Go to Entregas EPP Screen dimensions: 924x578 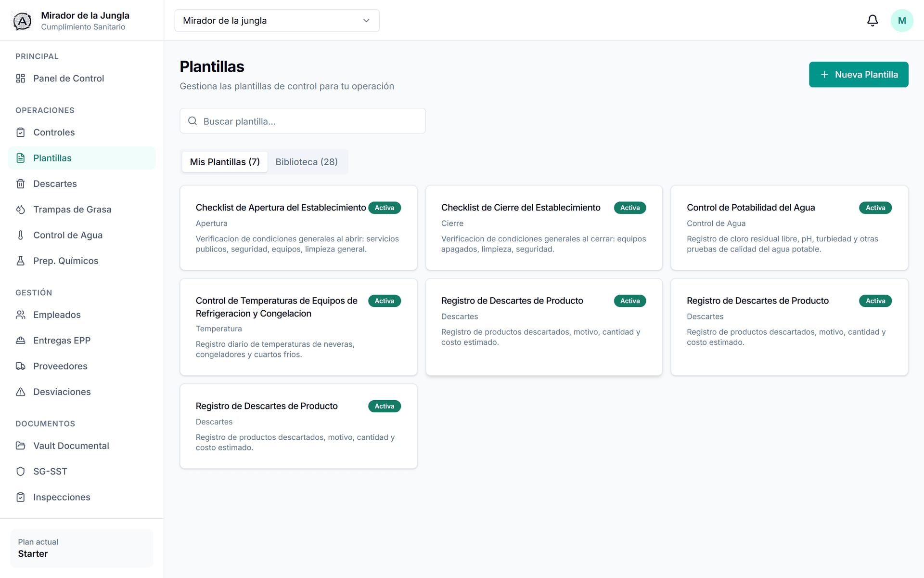point(82,341)
